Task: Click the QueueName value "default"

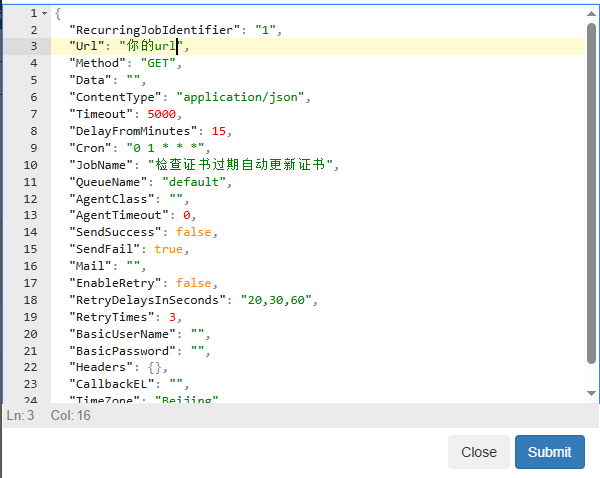Action: coord(194,182)
